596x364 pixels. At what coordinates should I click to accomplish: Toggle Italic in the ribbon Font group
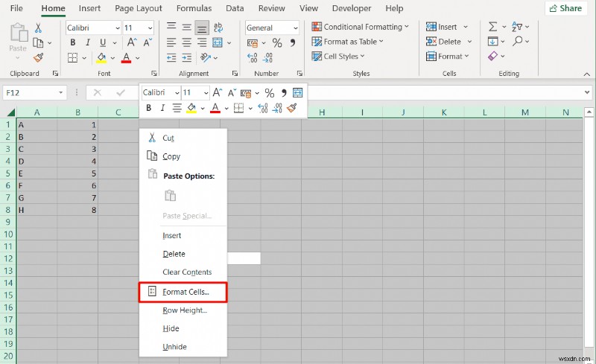tap(88, 42)
